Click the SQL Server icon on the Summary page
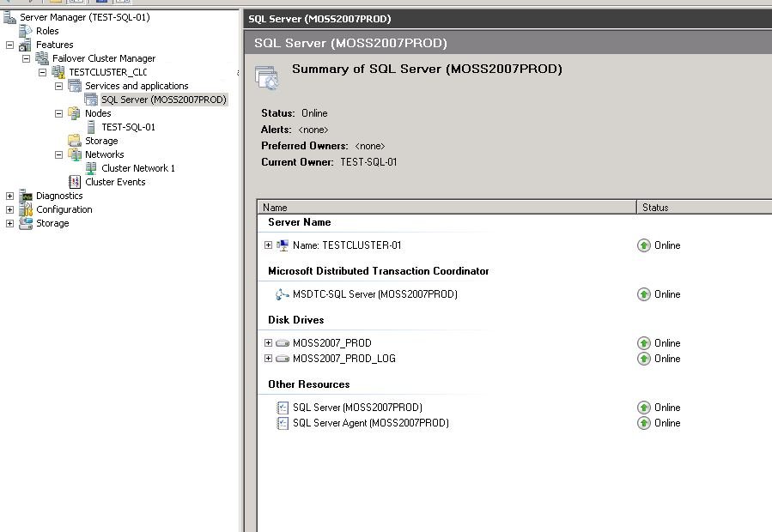The image size is (772, 532). 267,76
